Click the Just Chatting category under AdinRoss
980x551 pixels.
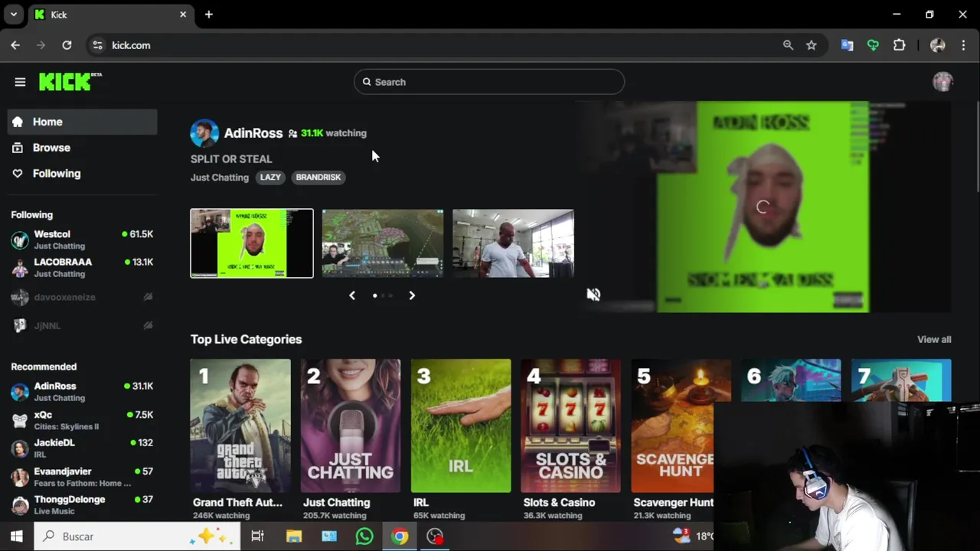[x=220, y=178]
